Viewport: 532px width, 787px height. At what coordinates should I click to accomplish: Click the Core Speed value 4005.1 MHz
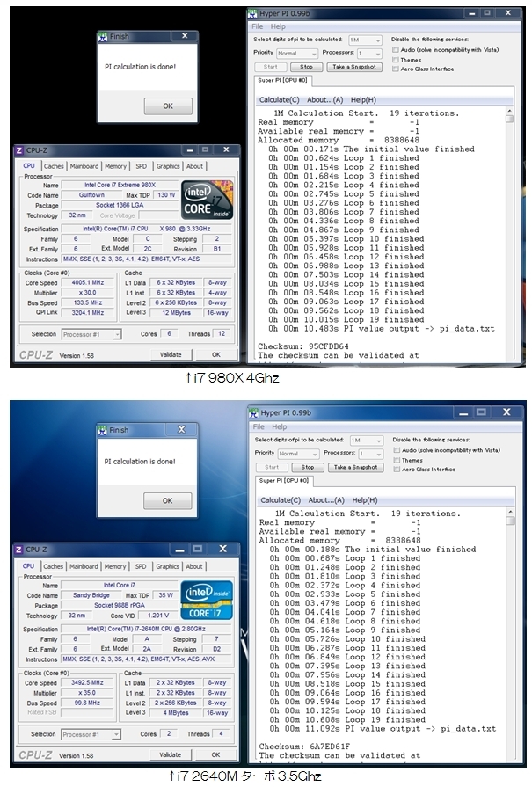88,282
